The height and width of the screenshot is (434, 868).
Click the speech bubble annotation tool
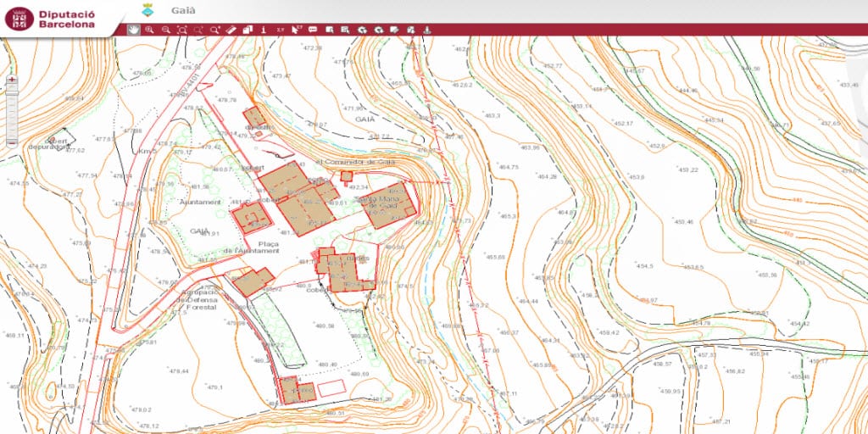(313, 30)
